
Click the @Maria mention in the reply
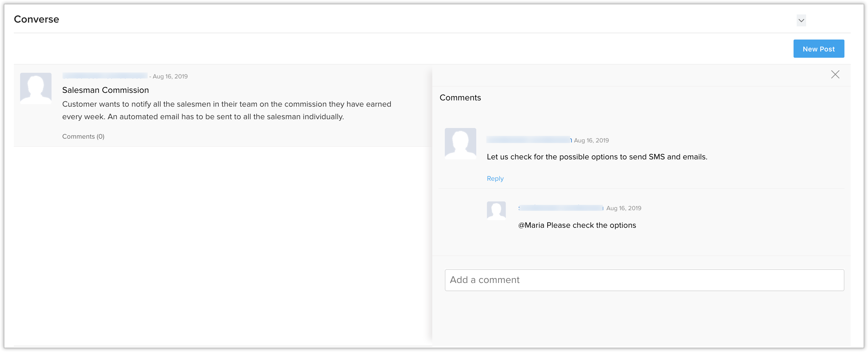(531, 225)
